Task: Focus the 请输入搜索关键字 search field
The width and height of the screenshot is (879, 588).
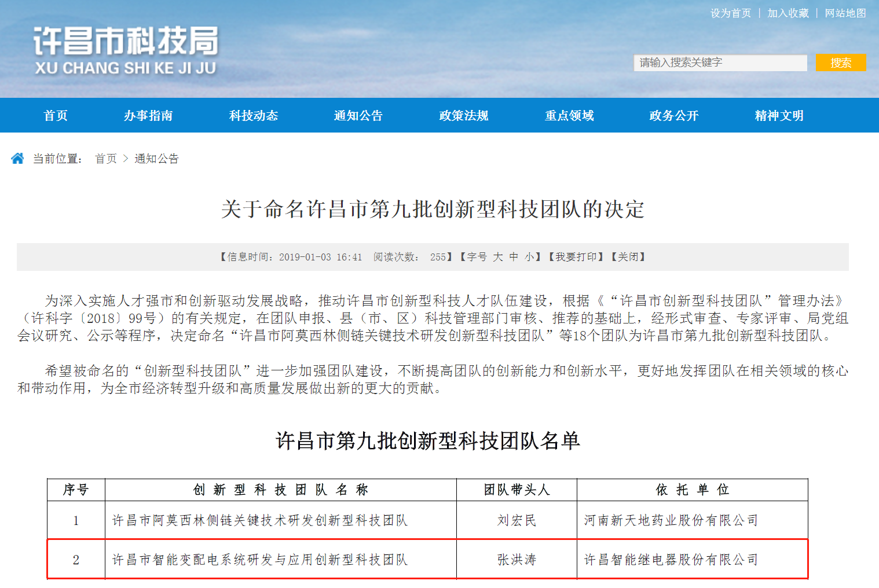Action: pyautogui.click(x=720, y=63)
